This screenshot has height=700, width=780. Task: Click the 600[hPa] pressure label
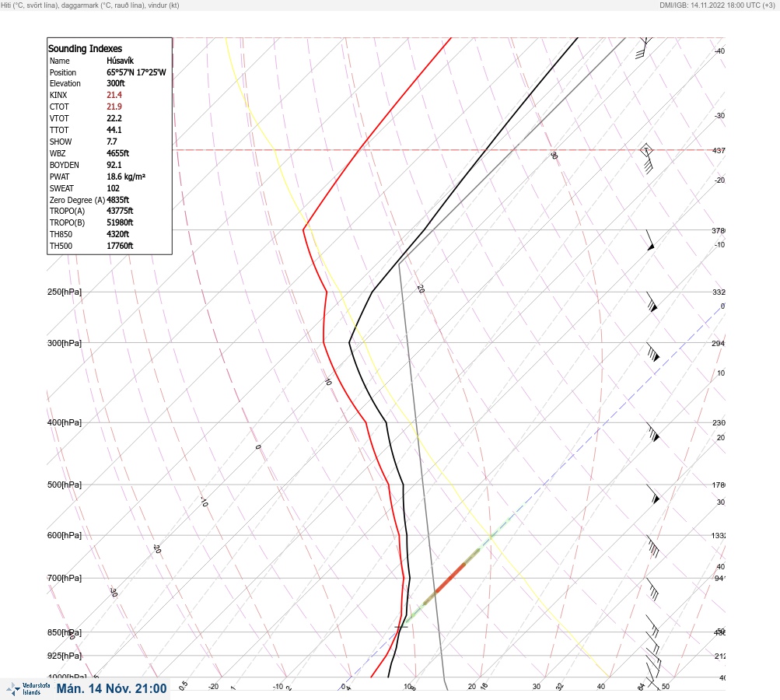65,535
